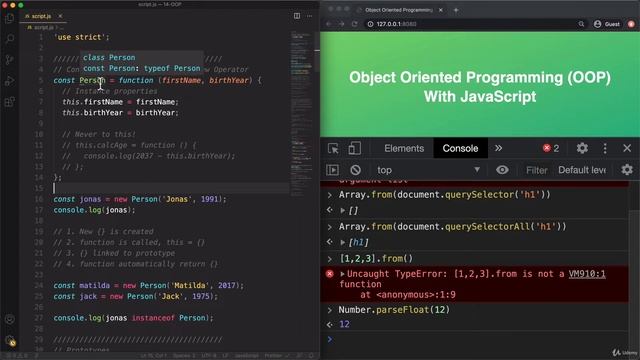Select the script.js editor tab
640x360 pixels.
click(x=43, y=16)
